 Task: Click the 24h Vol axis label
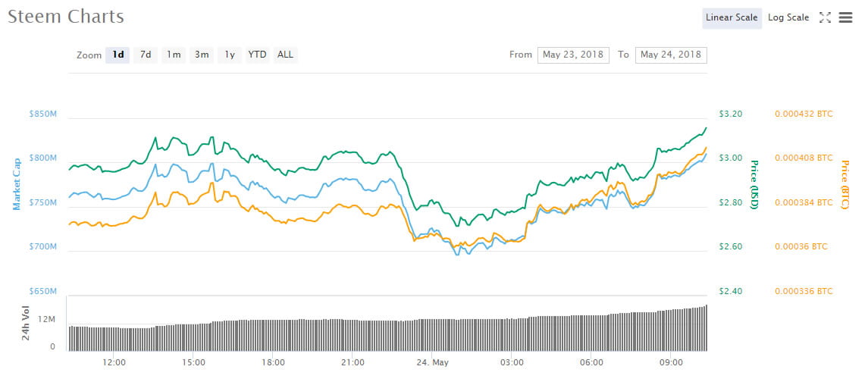pos(26,323)
